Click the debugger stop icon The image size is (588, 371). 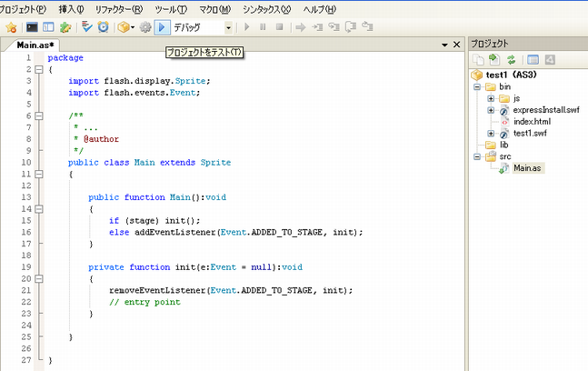coord(279,27)
